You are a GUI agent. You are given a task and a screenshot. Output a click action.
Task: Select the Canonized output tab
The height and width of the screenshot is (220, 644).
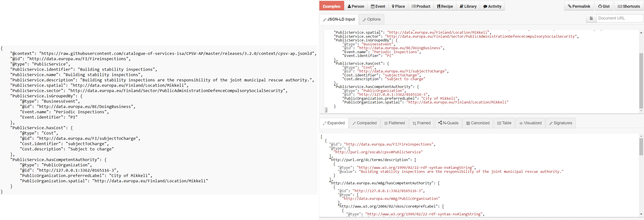tap(478, 123)
